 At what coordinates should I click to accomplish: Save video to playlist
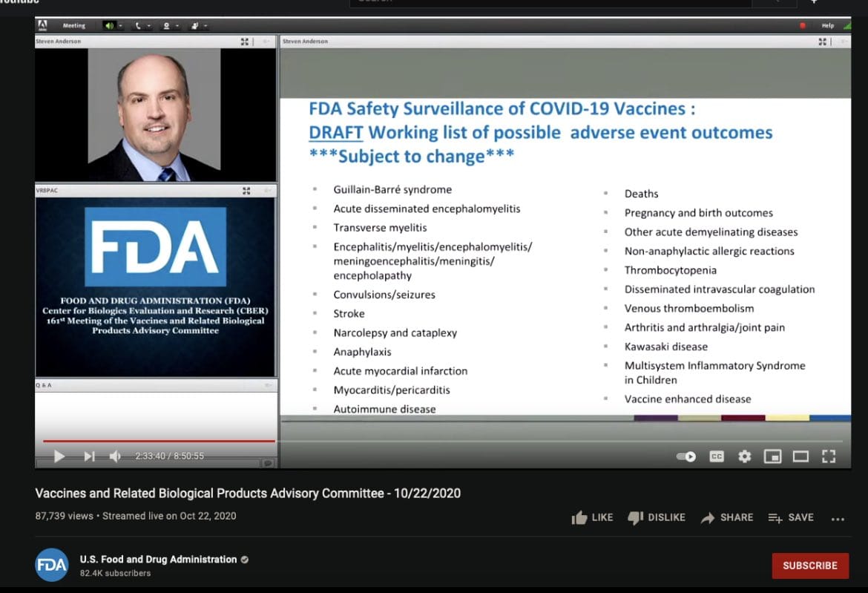(x=791, y=518)
